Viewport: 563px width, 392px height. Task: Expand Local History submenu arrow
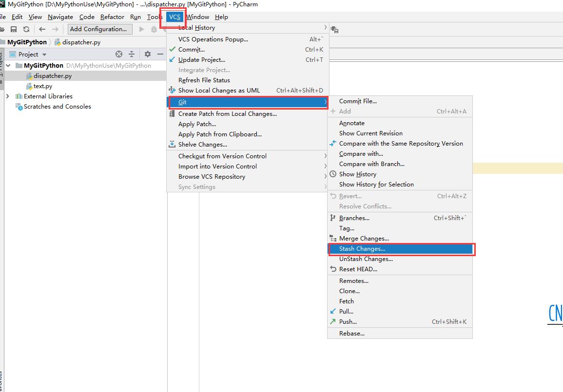[x=325, y=28]
